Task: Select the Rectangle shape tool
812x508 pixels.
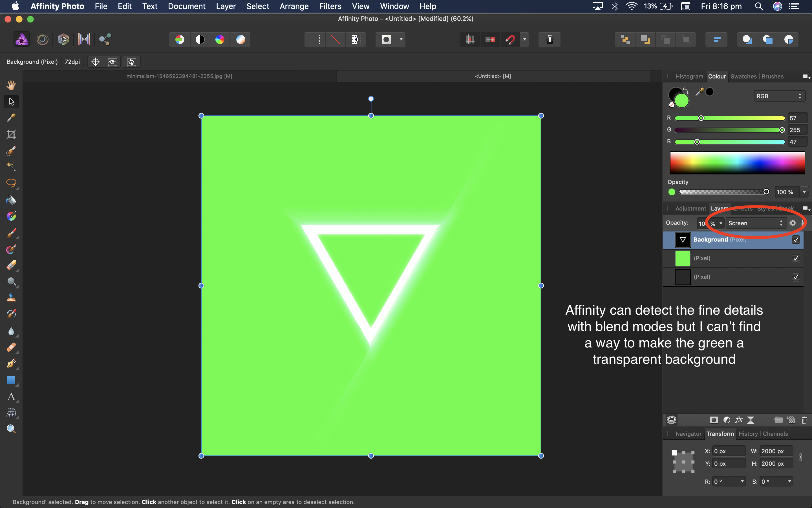Action: click(11, 380)
